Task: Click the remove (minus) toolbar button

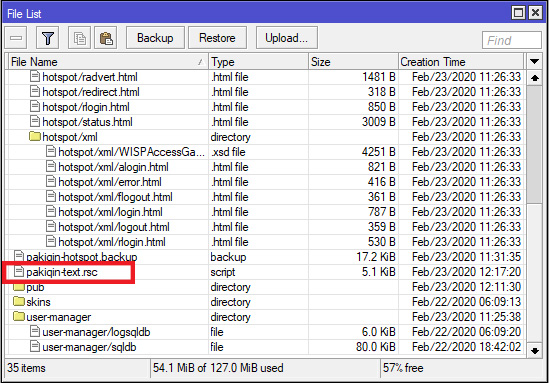Action: point(15,38)
